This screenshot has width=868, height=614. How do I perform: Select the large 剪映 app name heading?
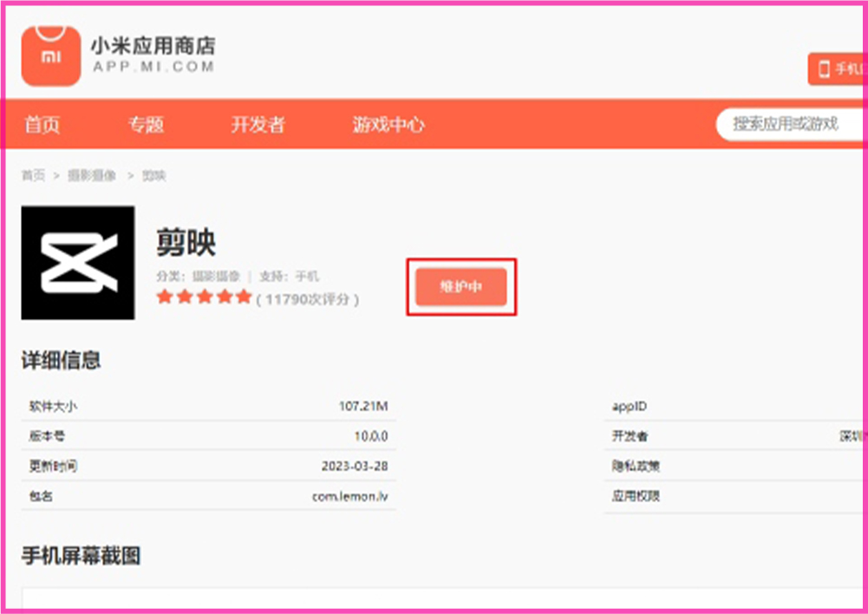coord(186,243)
